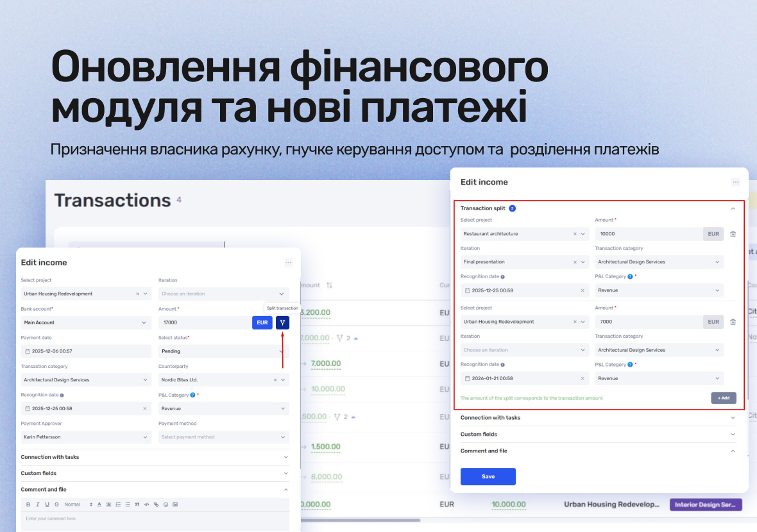Image resolution: width=757 pixels, height=532 pixels.
Task: Click the 1,500.00 amount in Transactions table
Action: click(326, 447)
